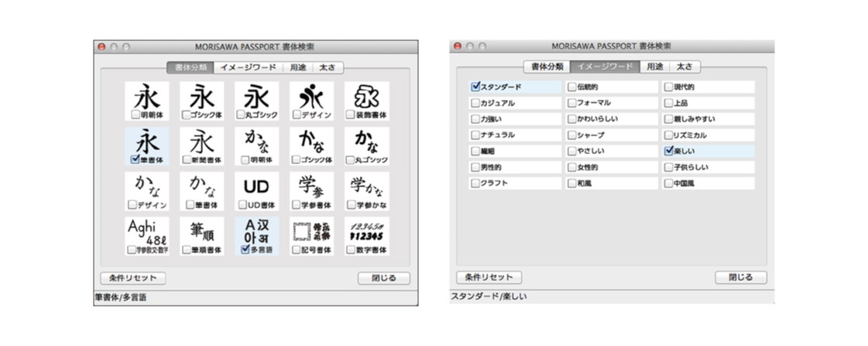This screenshot has height=346, width=868.
Task: Tick the 子供らしい checkbox
Action: pyautogui.click(x=669, y=166)
